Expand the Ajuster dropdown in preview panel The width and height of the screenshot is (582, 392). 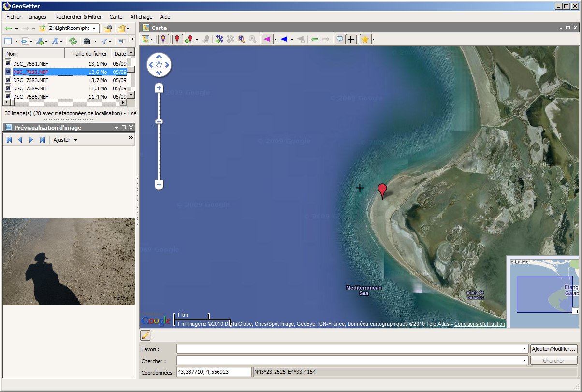[x=75, y=140]
